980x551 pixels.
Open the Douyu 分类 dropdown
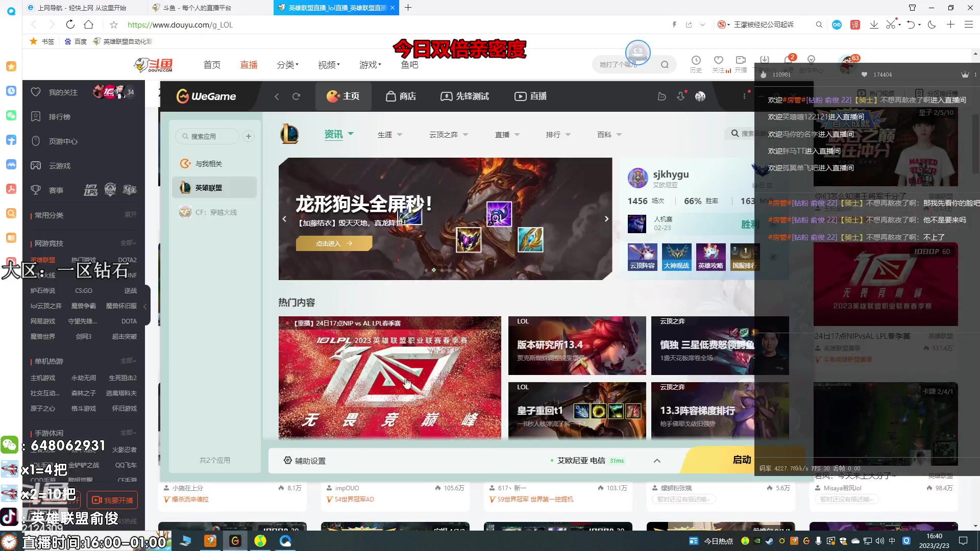click(287, 65)
